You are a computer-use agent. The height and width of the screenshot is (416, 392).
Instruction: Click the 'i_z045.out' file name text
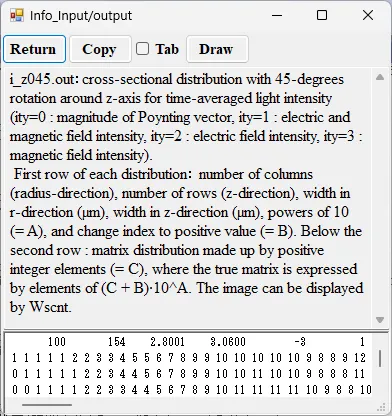point(43,80)
